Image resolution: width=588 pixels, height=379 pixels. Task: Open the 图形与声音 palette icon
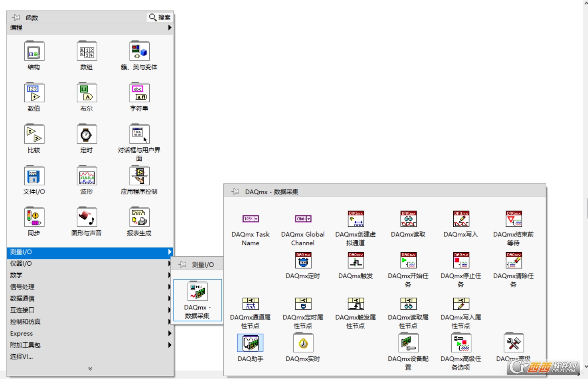pyautogui.click(x=87, y=217)
